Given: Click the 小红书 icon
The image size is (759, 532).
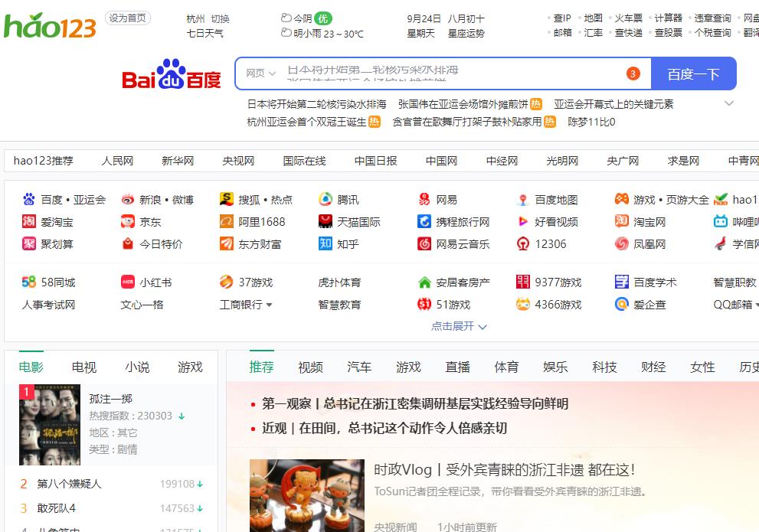Looking at the screenshot, I should (x=128, y=282).
